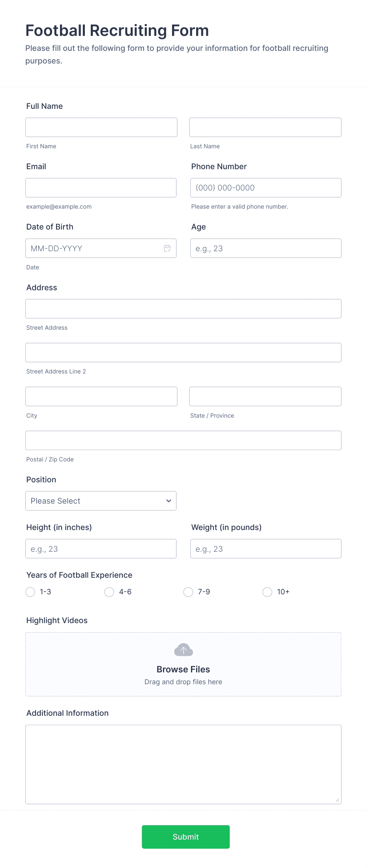Click Browse Files to upload highlight videos
The height and width of the screenshot is (868, 367).
point(183,669)
